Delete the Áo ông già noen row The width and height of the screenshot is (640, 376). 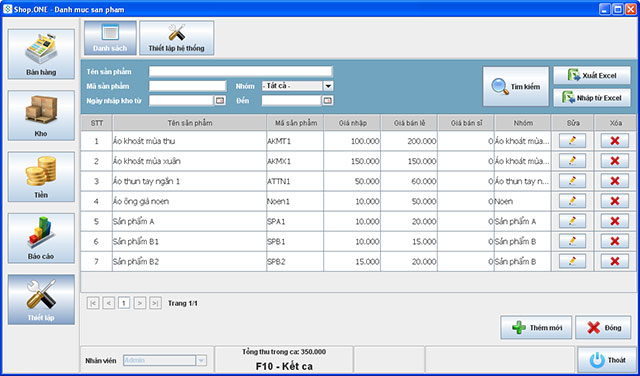[615, 201]
